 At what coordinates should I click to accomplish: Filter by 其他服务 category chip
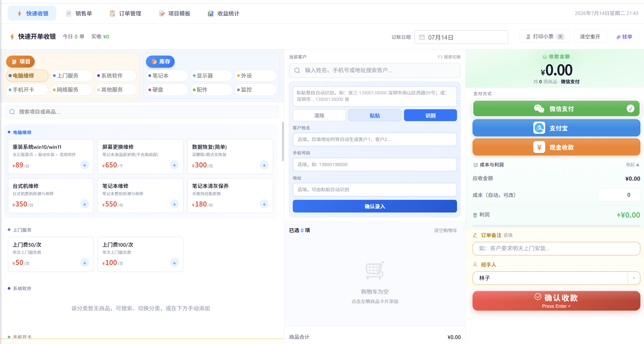[116, 90]
